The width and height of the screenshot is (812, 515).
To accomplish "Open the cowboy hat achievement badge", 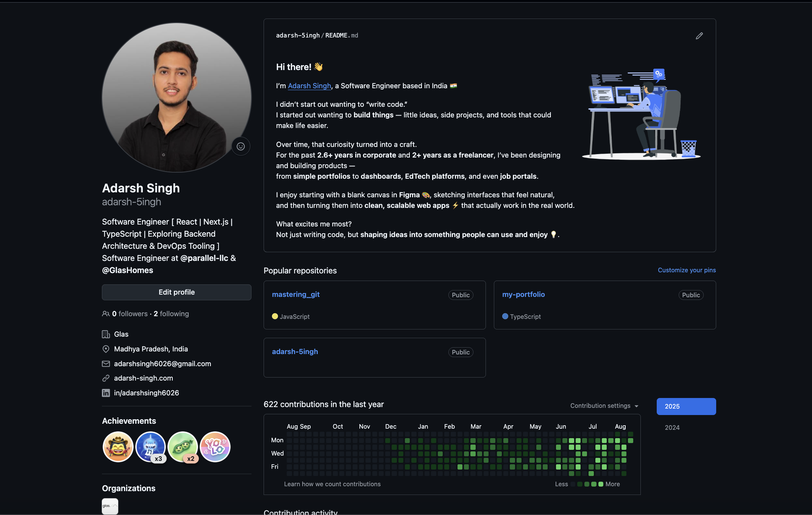I will [118, 446].
